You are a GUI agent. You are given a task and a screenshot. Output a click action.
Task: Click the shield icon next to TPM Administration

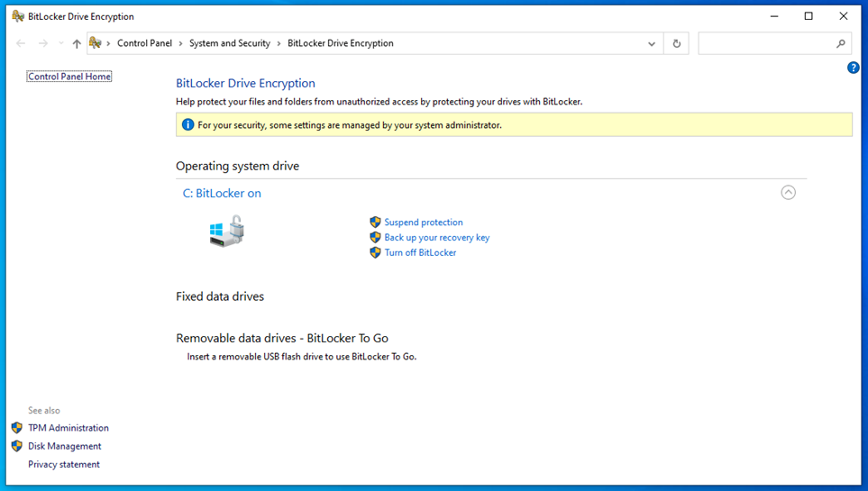coord(17,427)
